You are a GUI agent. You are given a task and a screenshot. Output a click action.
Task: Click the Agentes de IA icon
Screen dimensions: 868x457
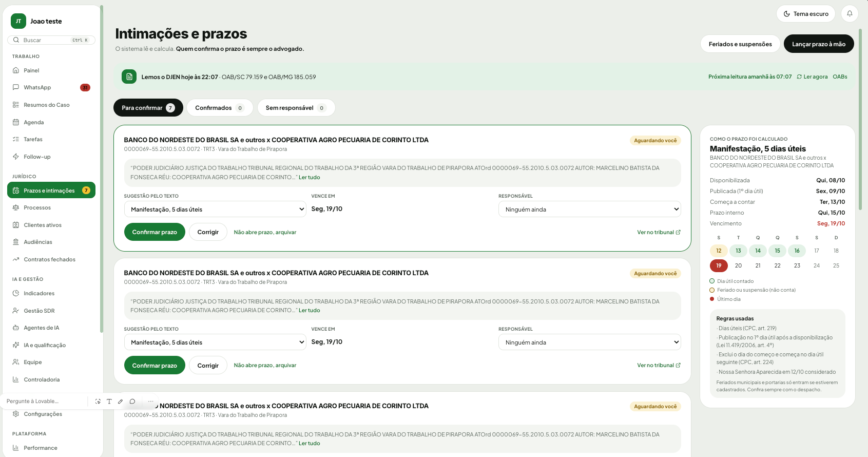pos(16,328)
